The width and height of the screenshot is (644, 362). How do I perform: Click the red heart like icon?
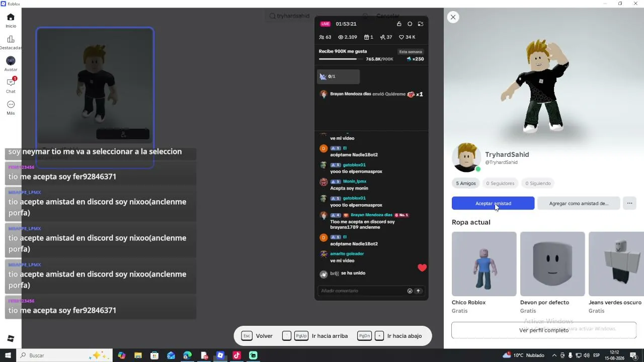point(422,268)
